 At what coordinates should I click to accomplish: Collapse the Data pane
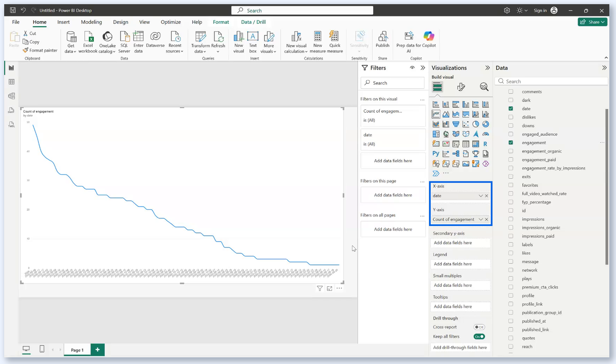tap(604, 68)
